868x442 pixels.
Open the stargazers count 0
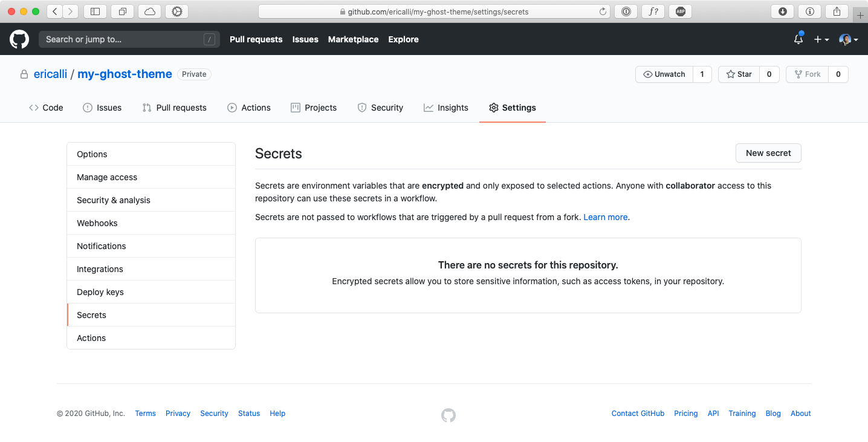769,74
